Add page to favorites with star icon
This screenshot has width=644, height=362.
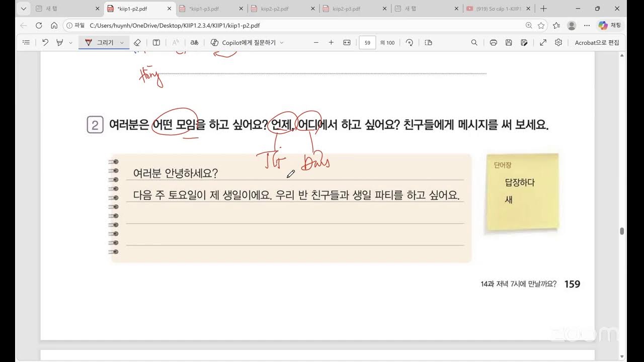[541, 25]
